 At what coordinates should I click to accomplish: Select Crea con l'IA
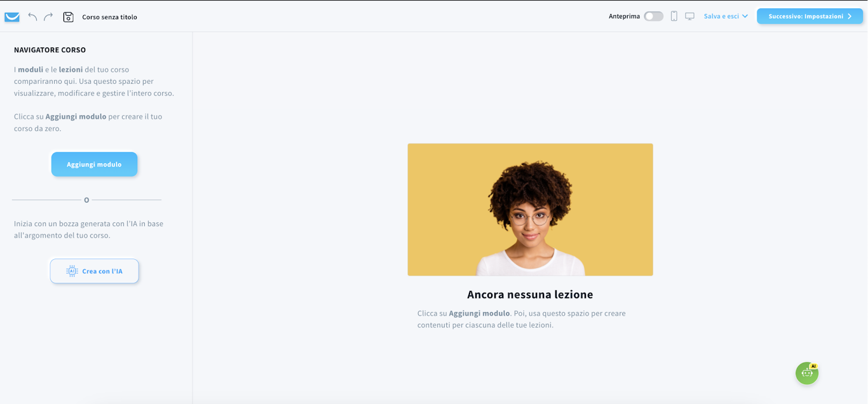pos(94,271)
